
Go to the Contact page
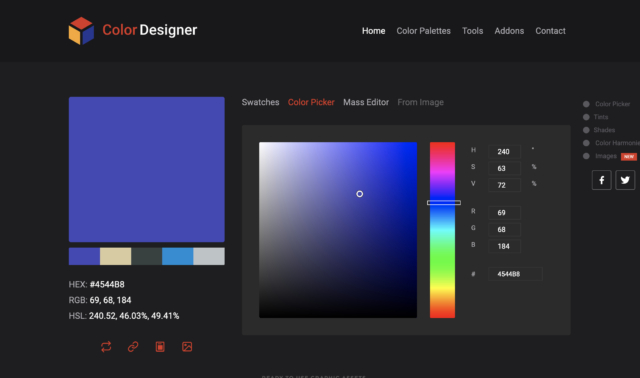coord(551,31)
